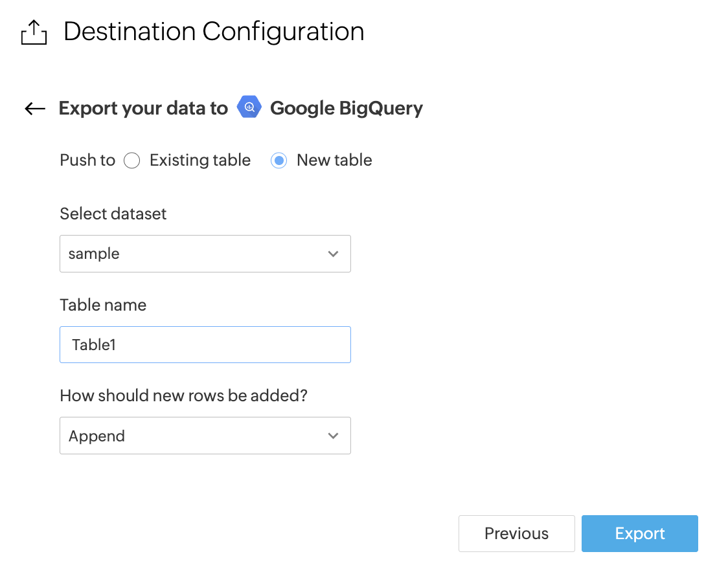Go back using the left arrow
This screenshot has width=728, height=576.
coord(35,109)
